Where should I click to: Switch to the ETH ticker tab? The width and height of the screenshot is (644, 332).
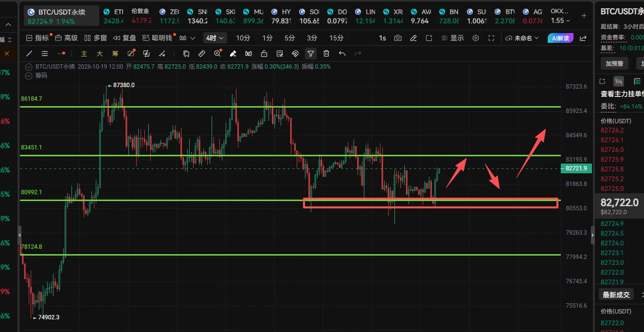coord(113,16)
